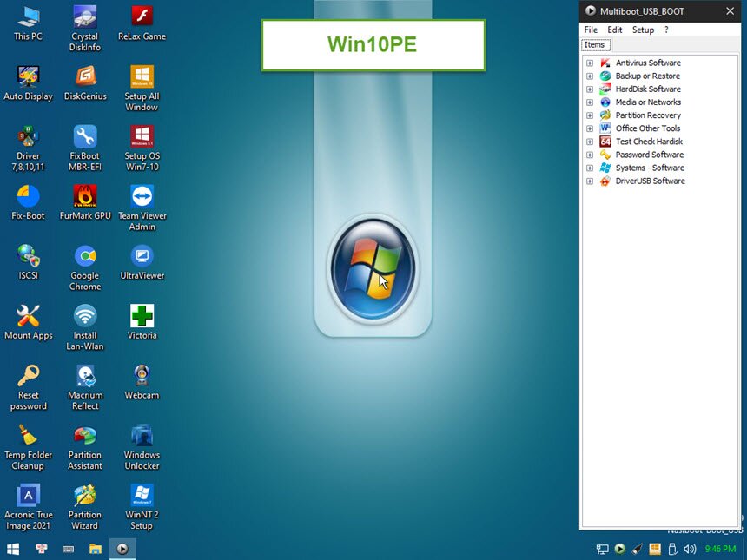
Task: Open the WinNT 2 Setup shortcut
Action: 142,508
